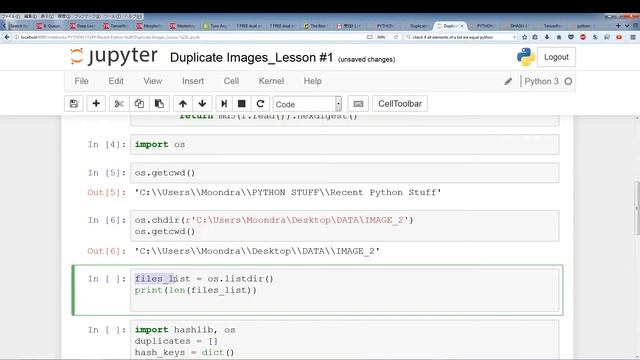Open the cell type Code dropdown
The height and width of the screenshot is (360, 640).
coord(307,104)
